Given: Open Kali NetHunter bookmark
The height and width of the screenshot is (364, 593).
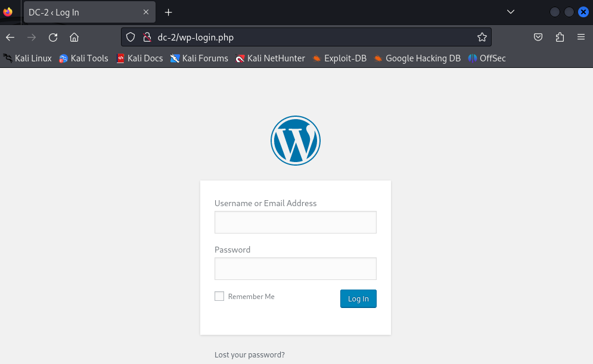Looking at the screenshot, I should click(271, 58).
